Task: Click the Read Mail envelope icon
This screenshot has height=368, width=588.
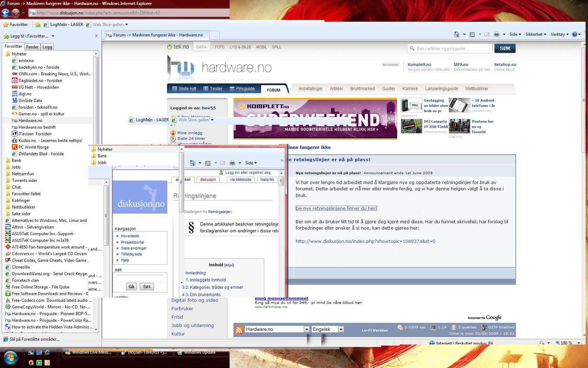Action: 486,34
